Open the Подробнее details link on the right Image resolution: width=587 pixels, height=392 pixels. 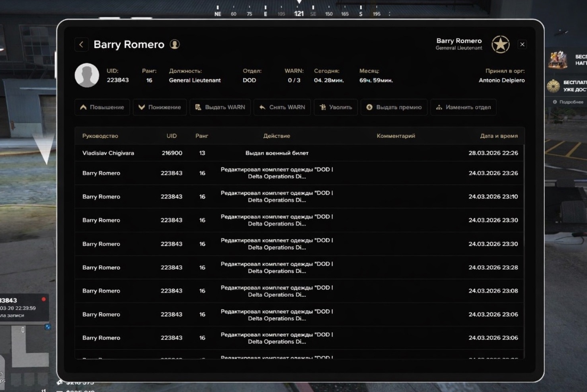pyautogui.click(x=571, y=102)
